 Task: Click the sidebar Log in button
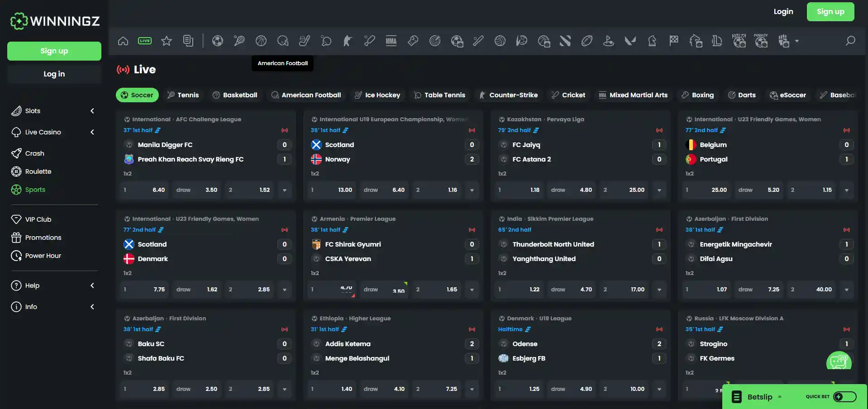click(54, 74)
